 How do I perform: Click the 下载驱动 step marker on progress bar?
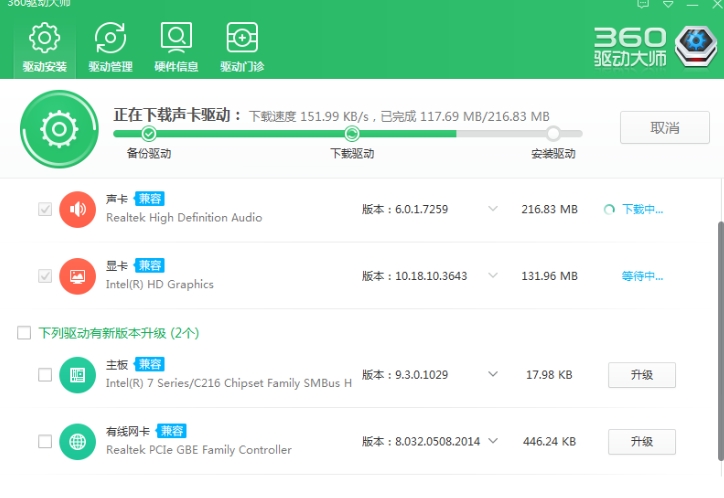click(x=352, y=134)
